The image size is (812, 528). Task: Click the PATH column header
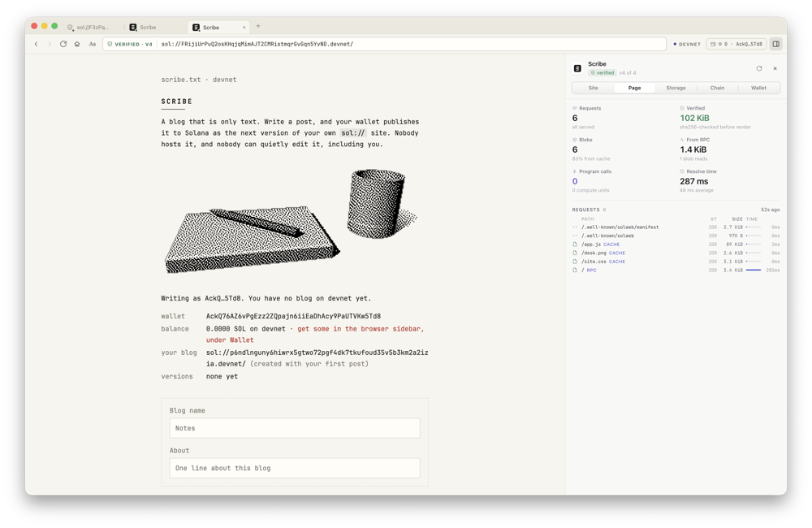(x=587, y=219)
